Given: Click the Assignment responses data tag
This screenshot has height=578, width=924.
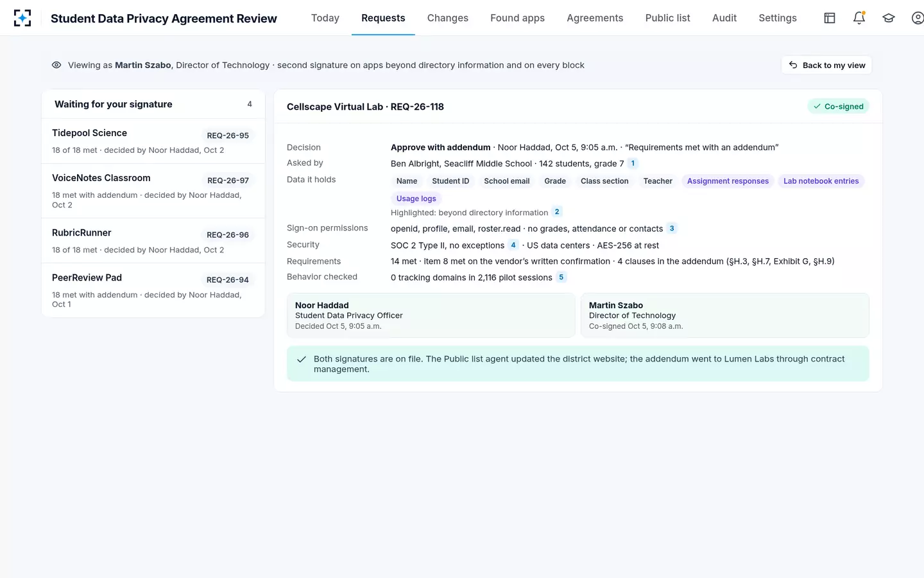Looking at the screenshot, I should tap(728, 181).
